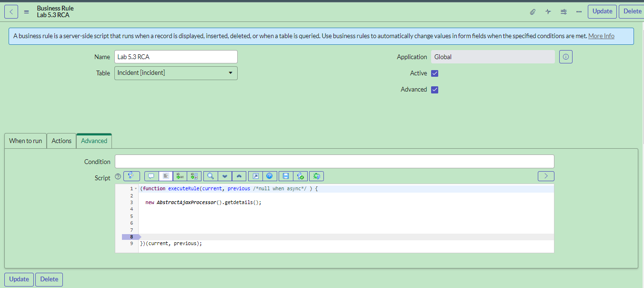This screenshot has height=288, width=644.
Task: Open the three-dots more options menu
Action: pos(579,12)
